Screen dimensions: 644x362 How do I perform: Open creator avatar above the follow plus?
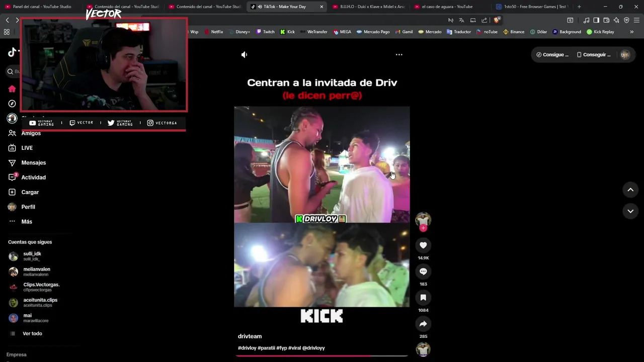423,219
